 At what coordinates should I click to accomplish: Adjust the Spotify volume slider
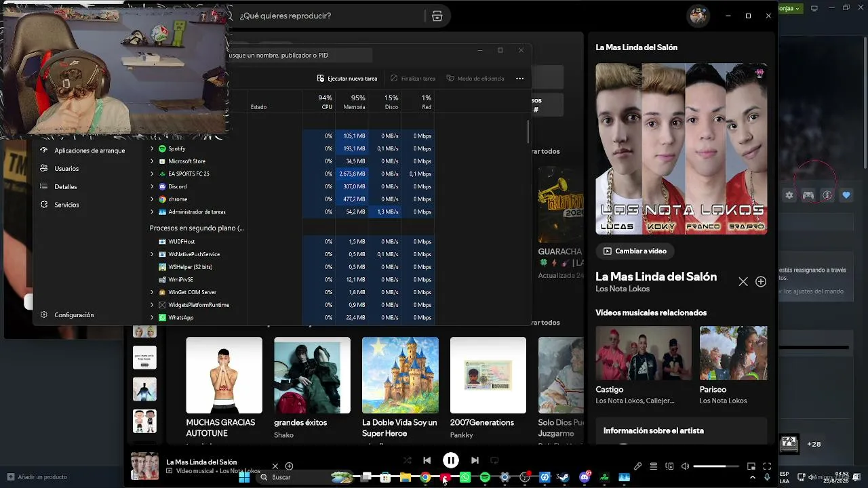[x=715, y=466]
